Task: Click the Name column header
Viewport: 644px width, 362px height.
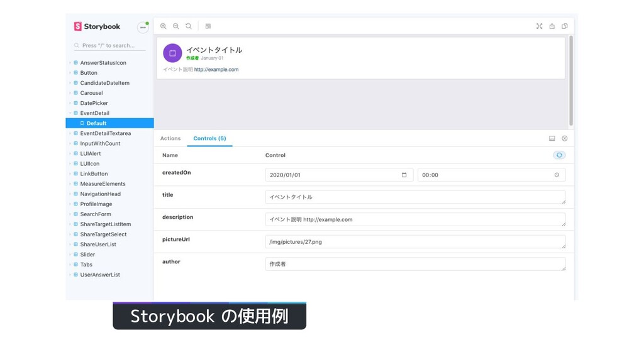Action: click(170, 155)
